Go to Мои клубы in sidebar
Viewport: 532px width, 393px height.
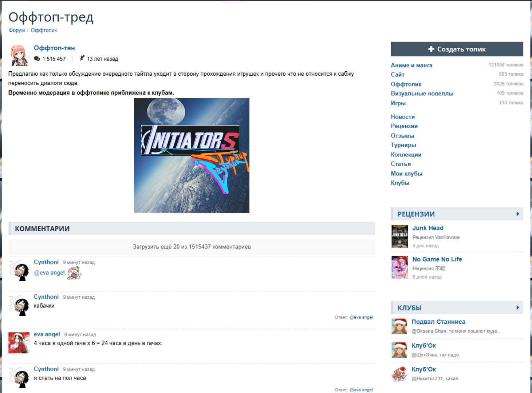tap(406, 174)
